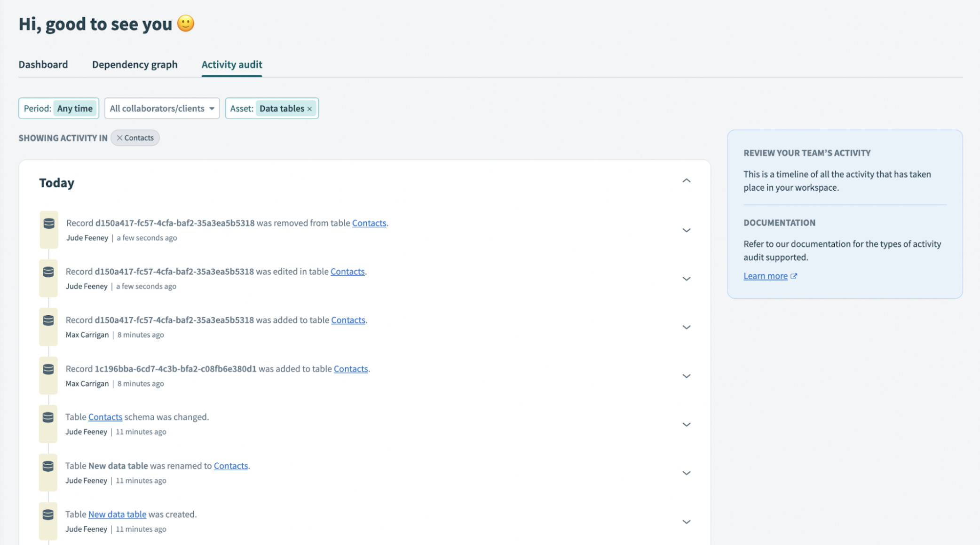Image resolution: width=980 pixels, height=545 pixels.
Task: Expand the schema change activity entry
Action: tap(687, 423)
